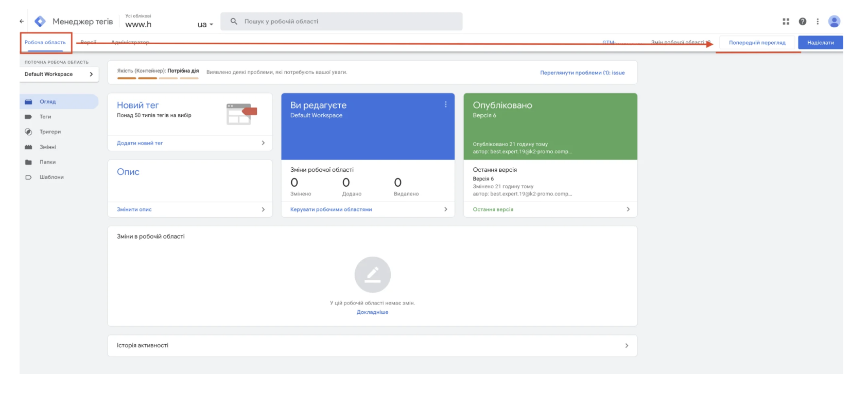Click the Тригери trigger icon

click(x=28, y=132)
